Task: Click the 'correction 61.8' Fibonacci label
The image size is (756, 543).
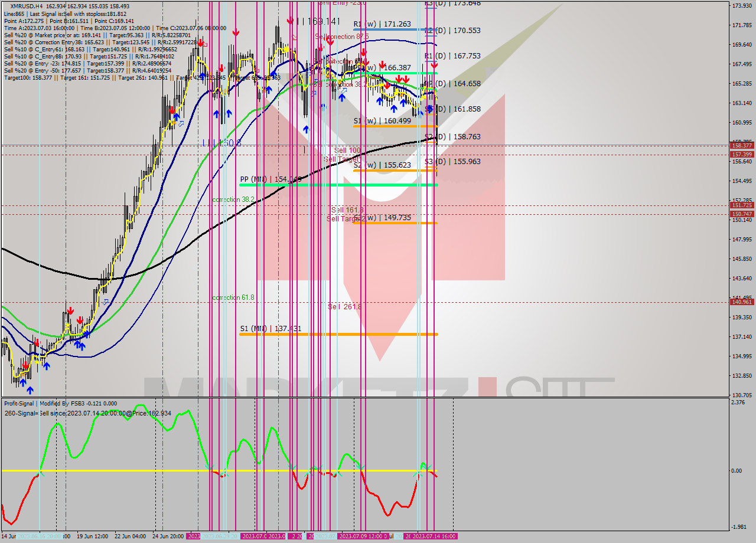Action: (233, 298)
